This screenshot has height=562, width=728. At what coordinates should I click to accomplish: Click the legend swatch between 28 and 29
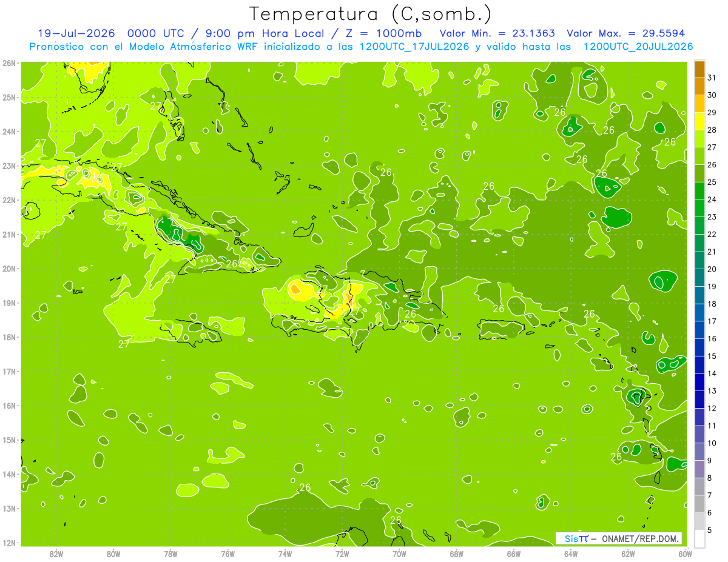tap(699, 121)
